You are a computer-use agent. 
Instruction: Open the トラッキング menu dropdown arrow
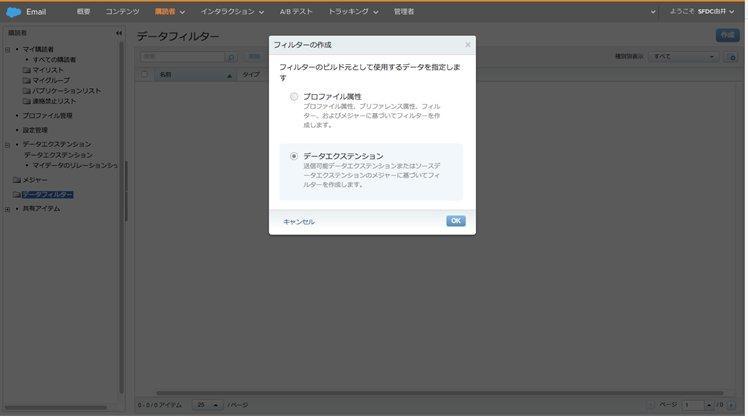tap(375, 12)
